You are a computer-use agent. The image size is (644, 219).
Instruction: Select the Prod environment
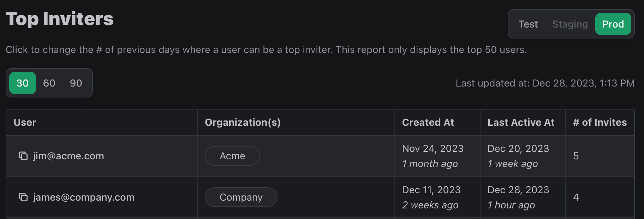pyautogui.click(x=613, y=24)
